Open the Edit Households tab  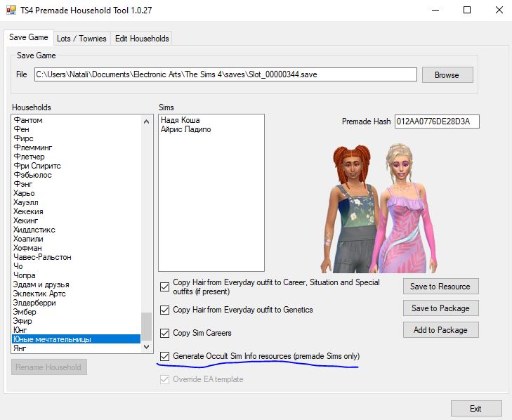(x=142, y=38)
